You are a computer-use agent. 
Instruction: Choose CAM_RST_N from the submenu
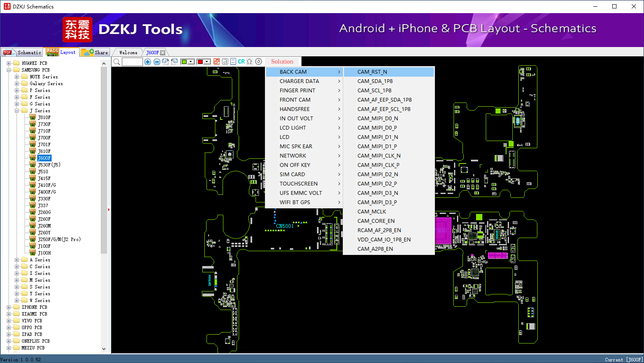389,72
